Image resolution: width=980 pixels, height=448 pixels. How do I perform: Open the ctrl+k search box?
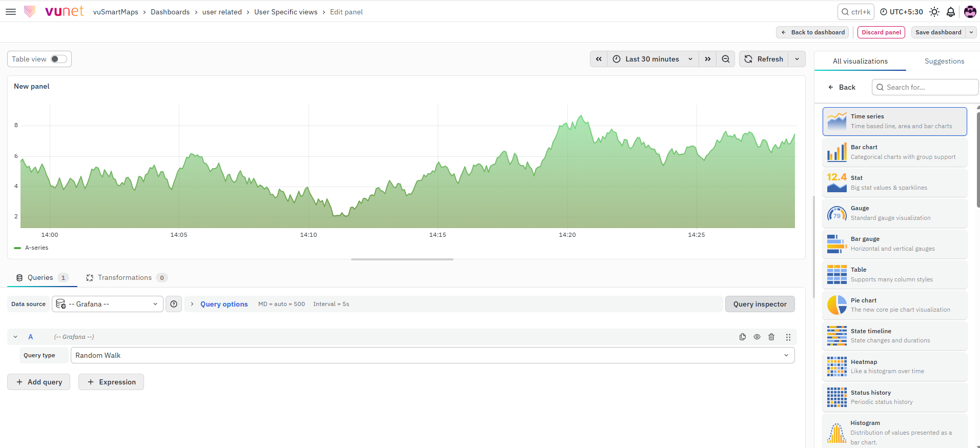click(856, 12)
